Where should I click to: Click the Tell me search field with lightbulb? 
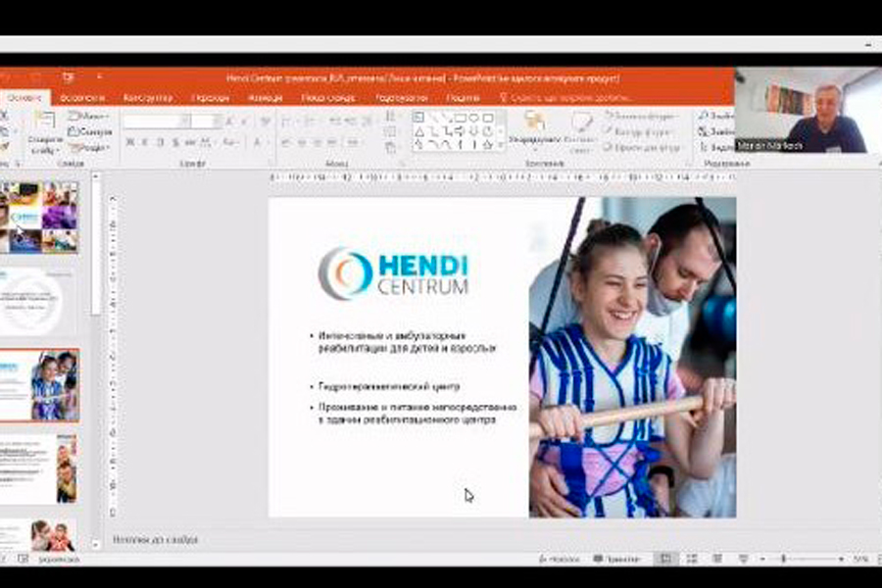coord(564,97)
